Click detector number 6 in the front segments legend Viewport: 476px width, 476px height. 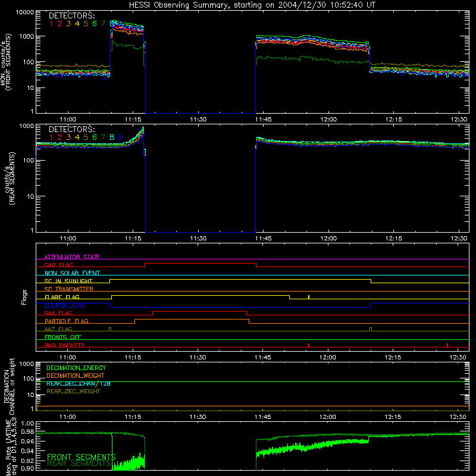[95, 24]
